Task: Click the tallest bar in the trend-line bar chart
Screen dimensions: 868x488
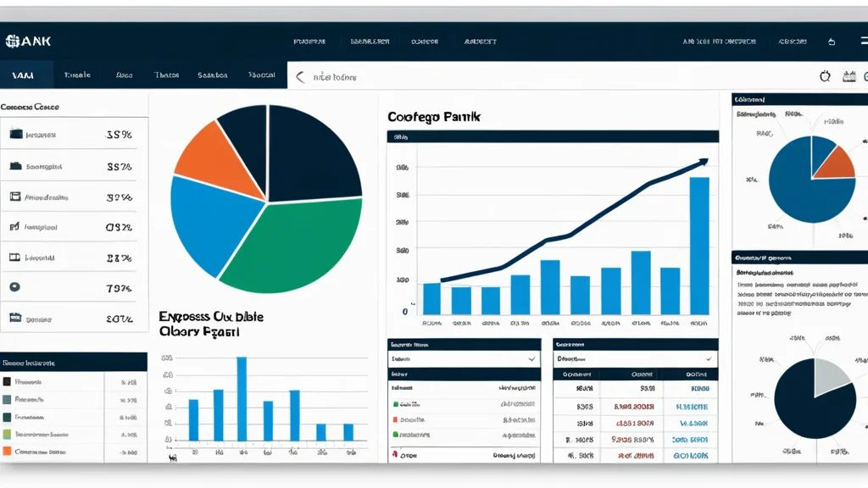Action: point(699,246)
